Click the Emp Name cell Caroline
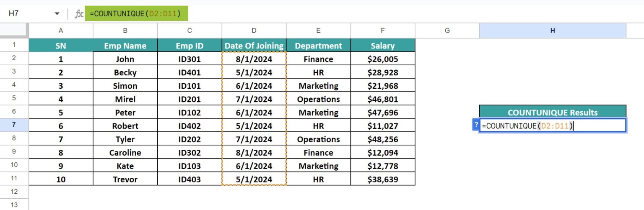This screenshot has width=644, height=210. (125, 152)
